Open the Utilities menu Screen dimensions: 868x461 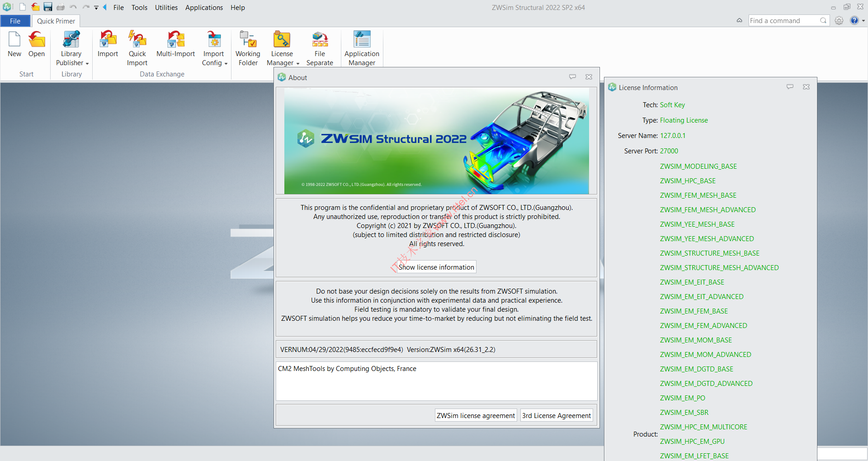[x=166, y=8]
